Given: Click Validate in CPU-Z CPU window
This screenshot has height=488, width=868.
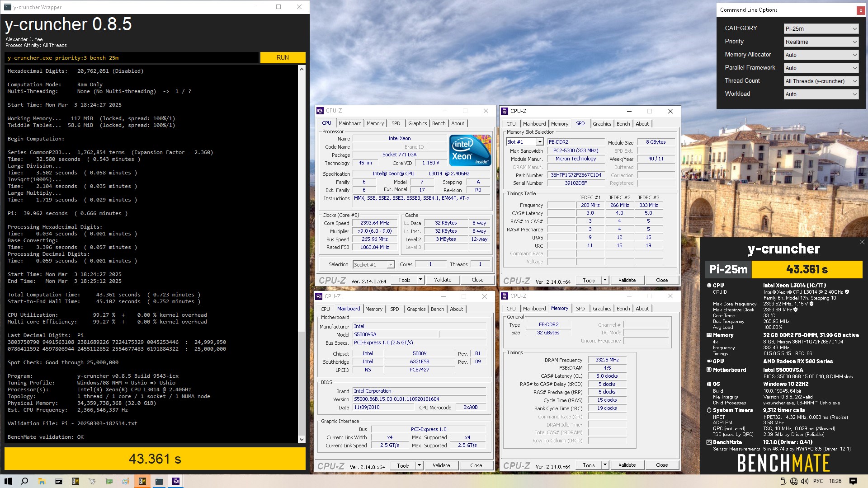Looking at the screenshot, I should 443,280.
